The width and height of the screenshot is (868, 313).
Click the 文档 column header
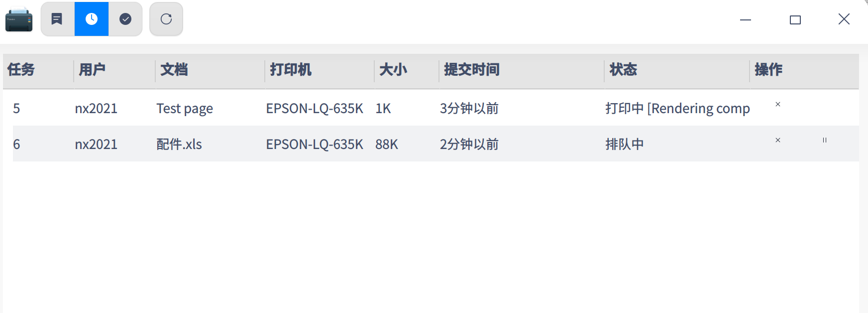coord(174,70)
